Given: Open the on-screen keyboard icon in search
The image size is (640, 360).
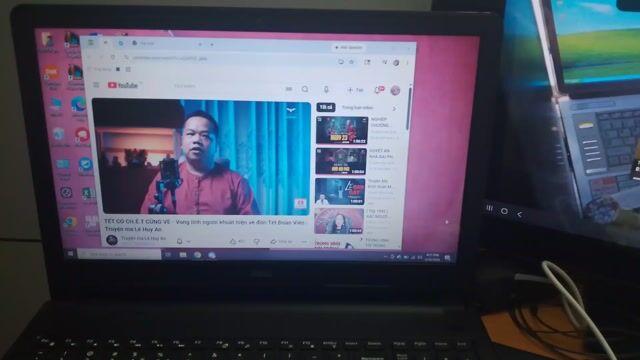Looking at the screenshot, I should click(x=289, y=89).
